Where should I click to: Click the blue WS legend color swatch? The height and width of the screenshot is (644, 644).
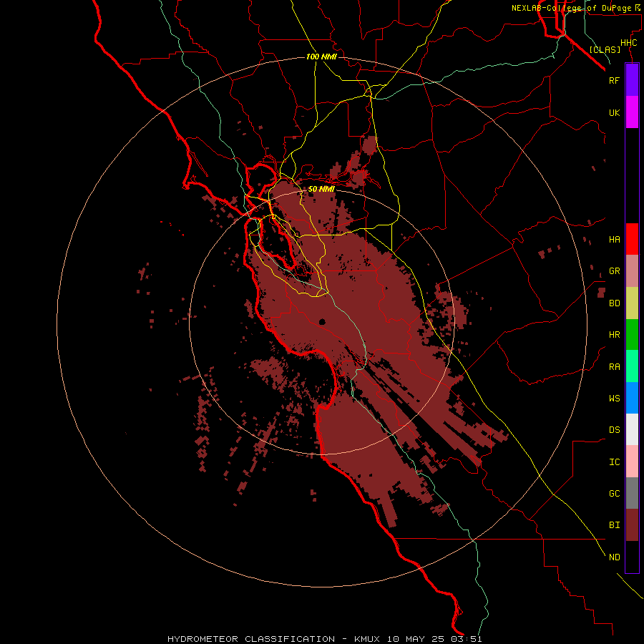tap(632, 398)
